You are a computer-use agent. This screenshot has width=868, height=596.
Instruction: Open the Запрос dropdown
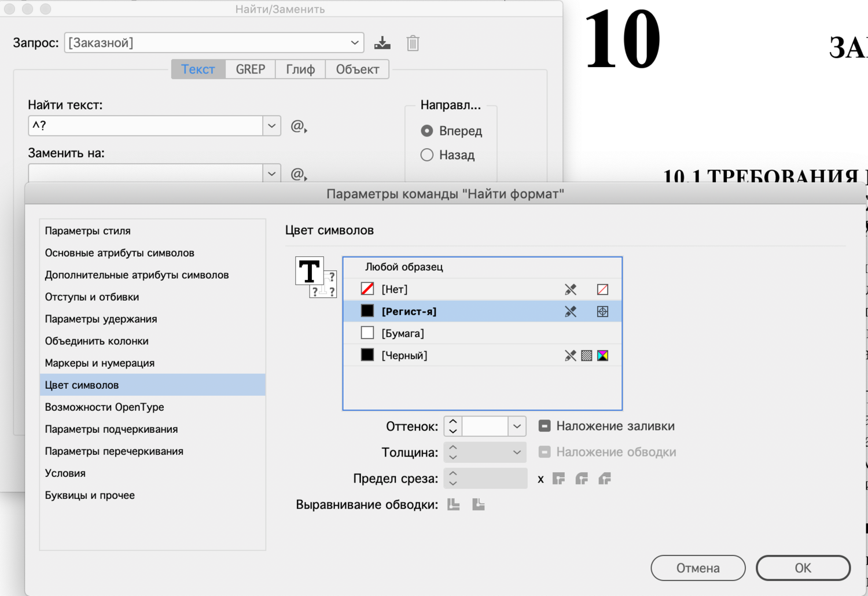(x=214, y=43)
